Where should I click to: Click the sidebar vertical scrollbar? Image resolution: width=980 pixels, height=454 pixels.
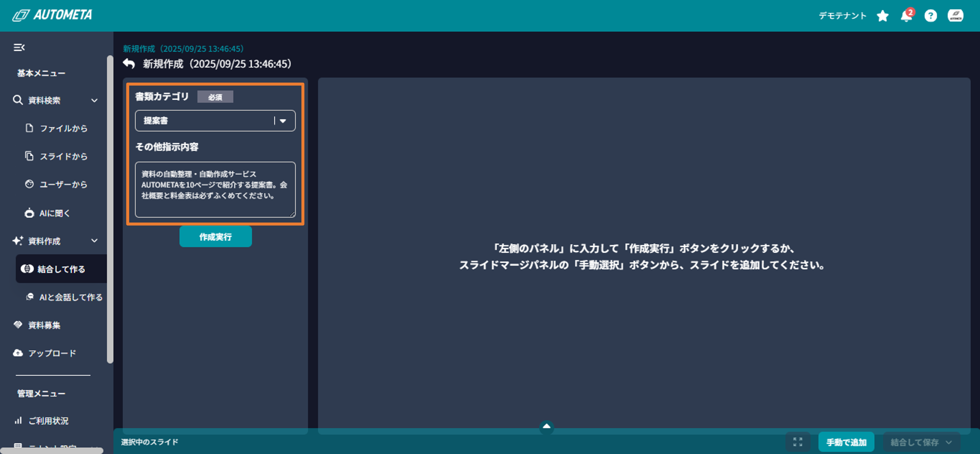(x=110, y=209)
